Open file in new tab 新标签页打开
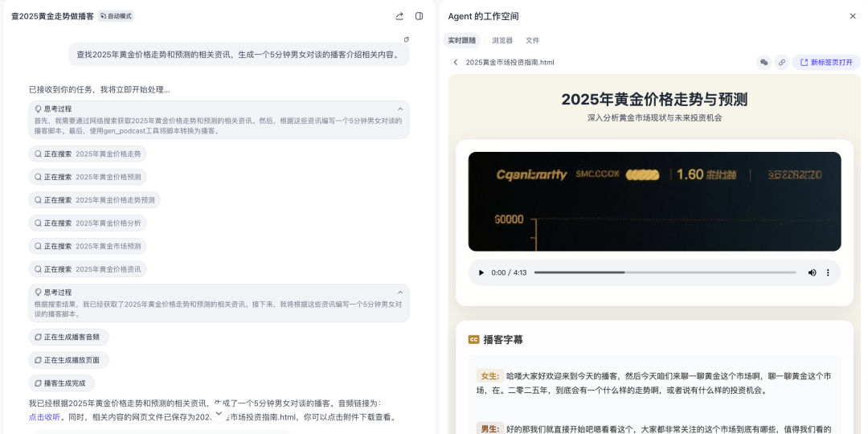This screenshot has height=434, width=868. coord(826,63)
